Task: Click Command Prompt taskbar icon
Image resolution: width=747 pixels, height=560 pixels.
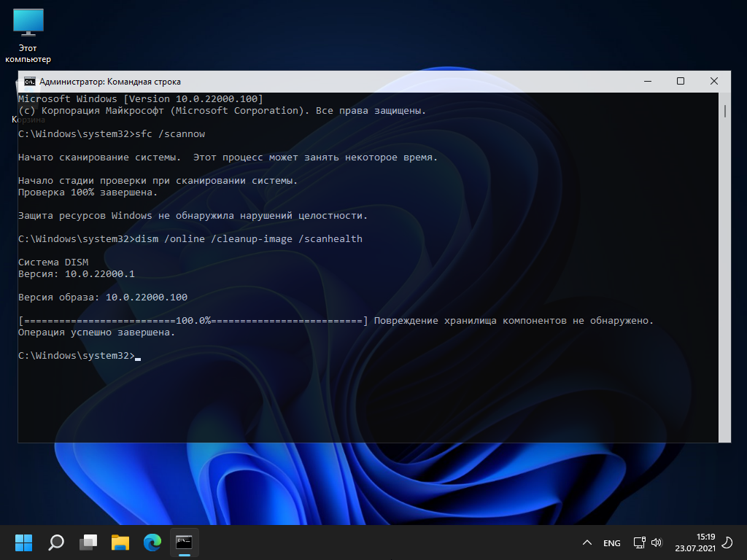Action: 185,542
